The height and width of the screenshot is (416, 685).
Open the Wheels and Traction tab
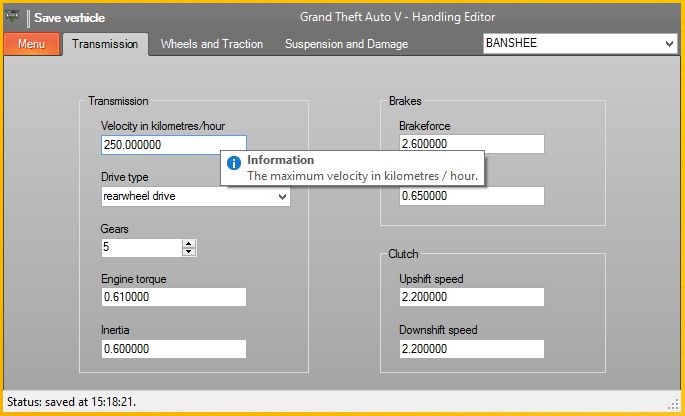(212, 44)
